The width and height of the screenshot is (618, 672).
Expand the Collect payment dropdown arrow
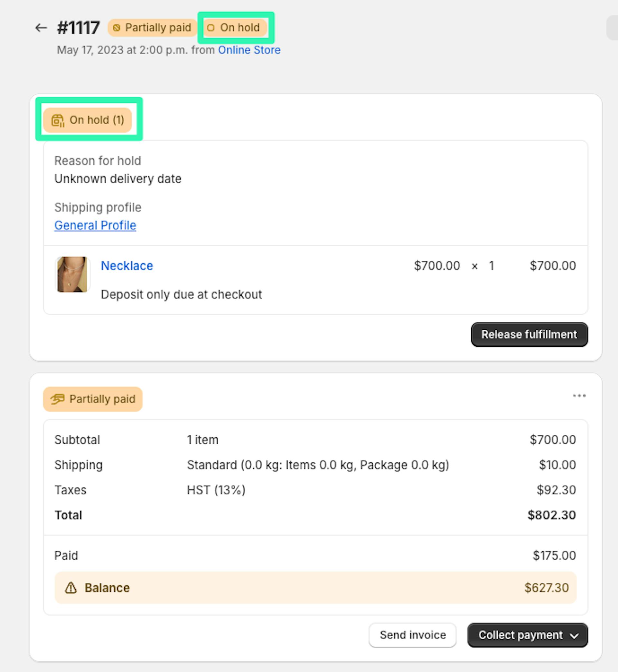point(574,636)
